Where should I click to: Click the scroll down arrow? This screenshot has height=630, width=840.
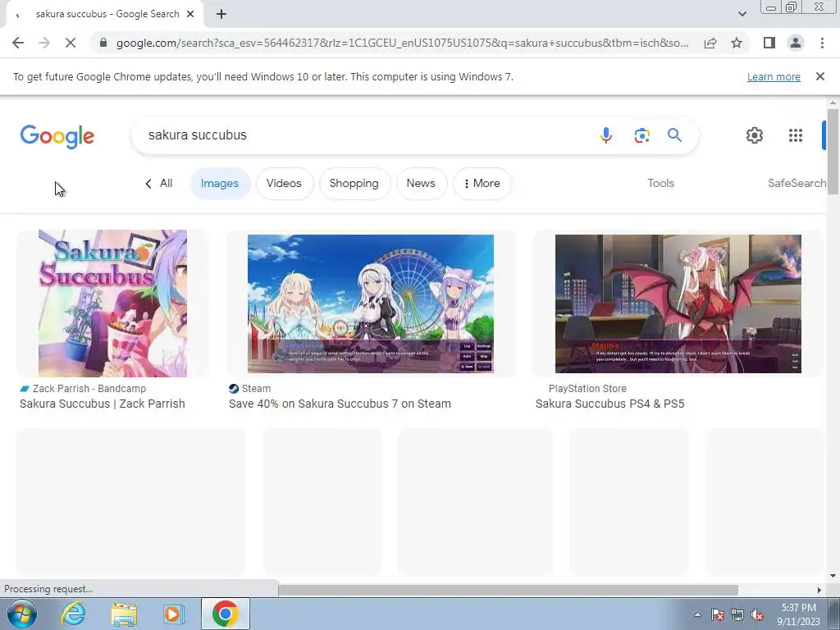point(833,576)
